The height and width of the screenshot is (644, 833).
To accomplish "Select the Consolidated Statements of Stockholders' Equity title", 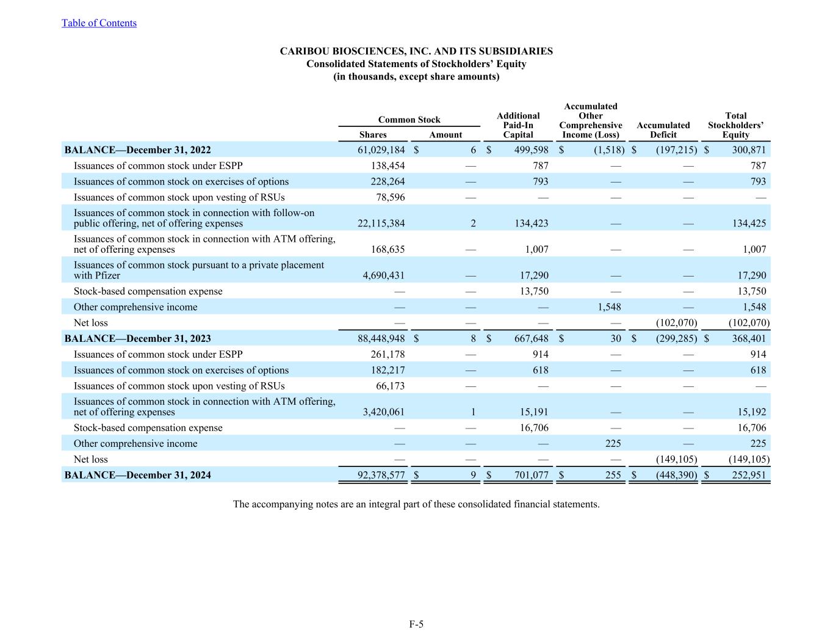I will (x=416, y=64).
